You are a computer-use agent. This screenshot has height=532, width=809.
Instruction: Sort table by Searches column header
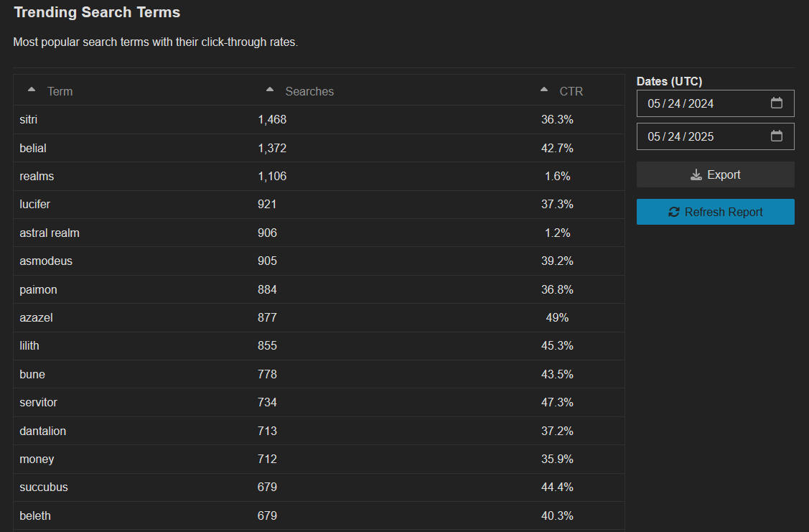pyautogui.click(x=309, y=91)
